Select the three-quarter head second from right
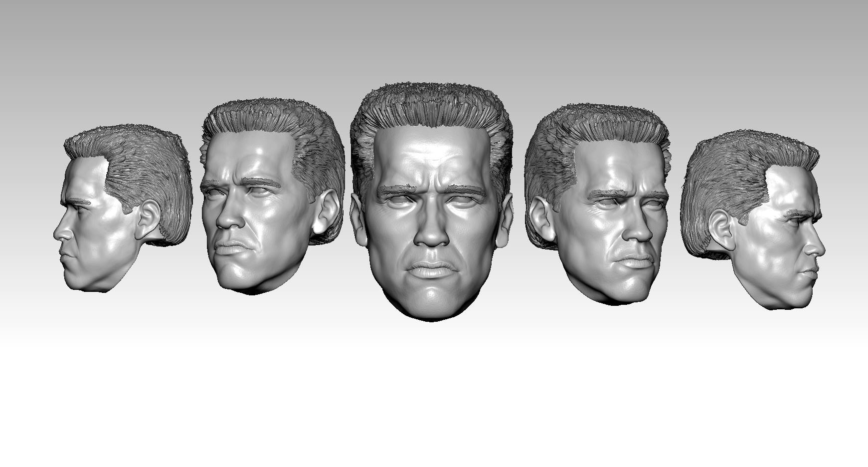 (x=597, y=204)
